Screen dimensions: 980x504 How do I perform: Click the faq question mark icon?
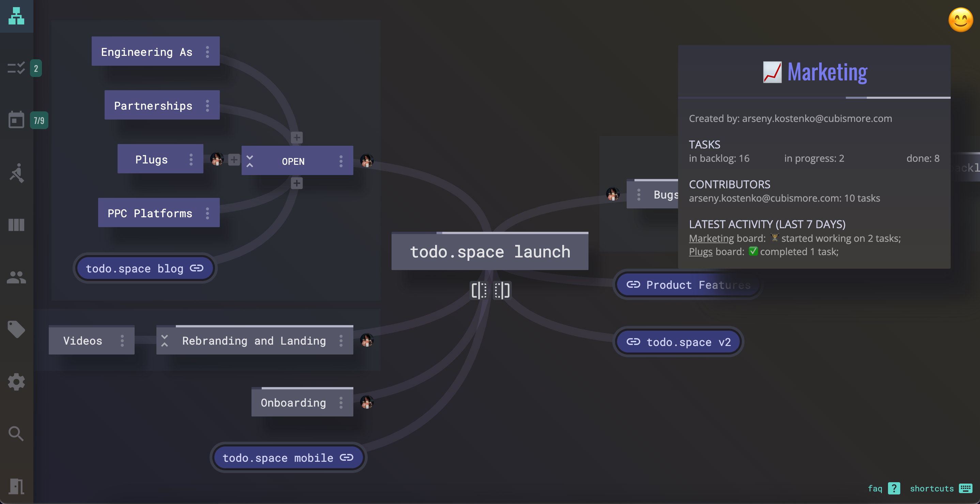894,488
